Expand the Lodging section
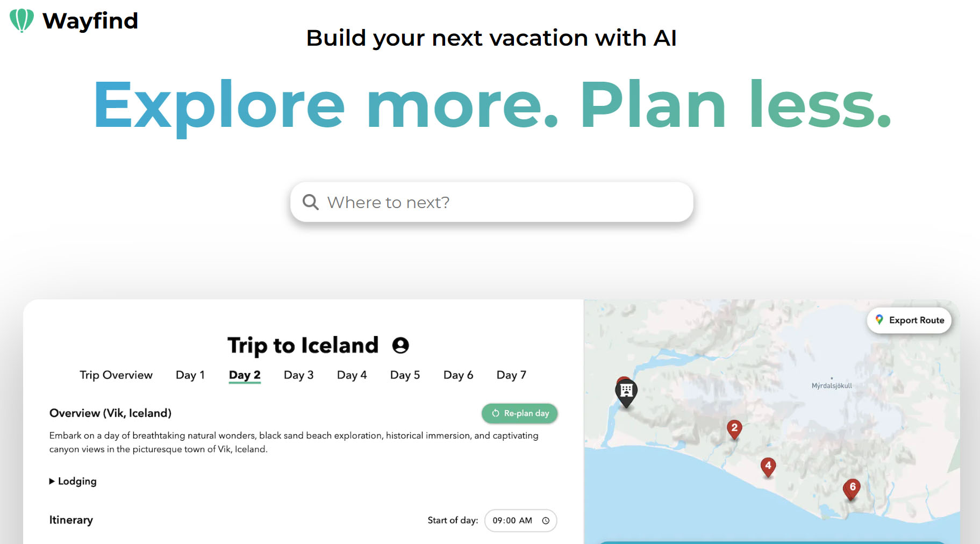980x544 pixels. pos(73,481)
